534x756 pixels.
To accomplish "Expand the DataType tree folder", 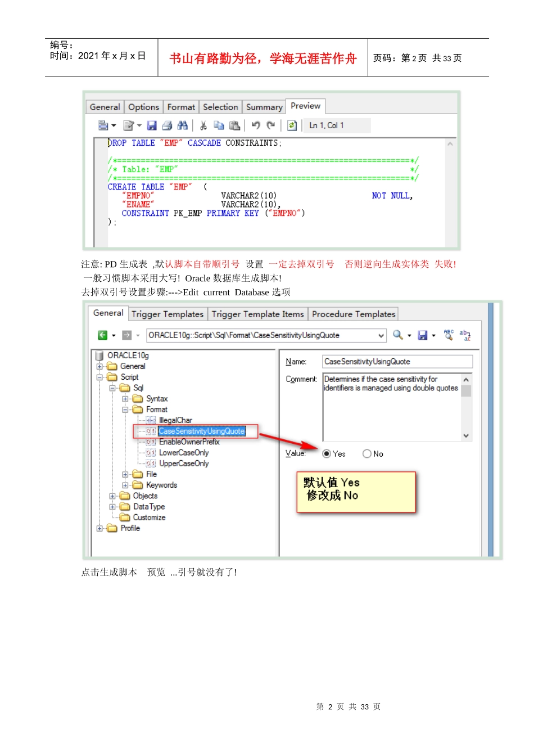I will tap(112, 507).
